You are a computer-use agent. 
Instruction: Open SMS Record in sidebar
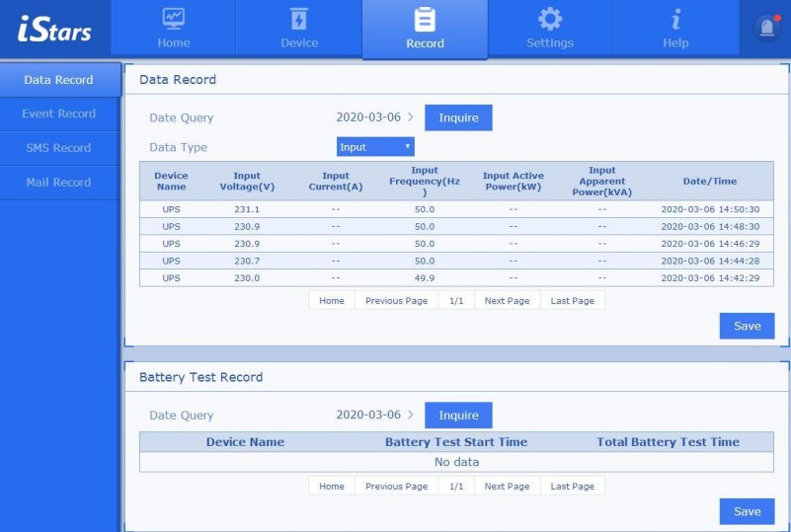(59, 148)
